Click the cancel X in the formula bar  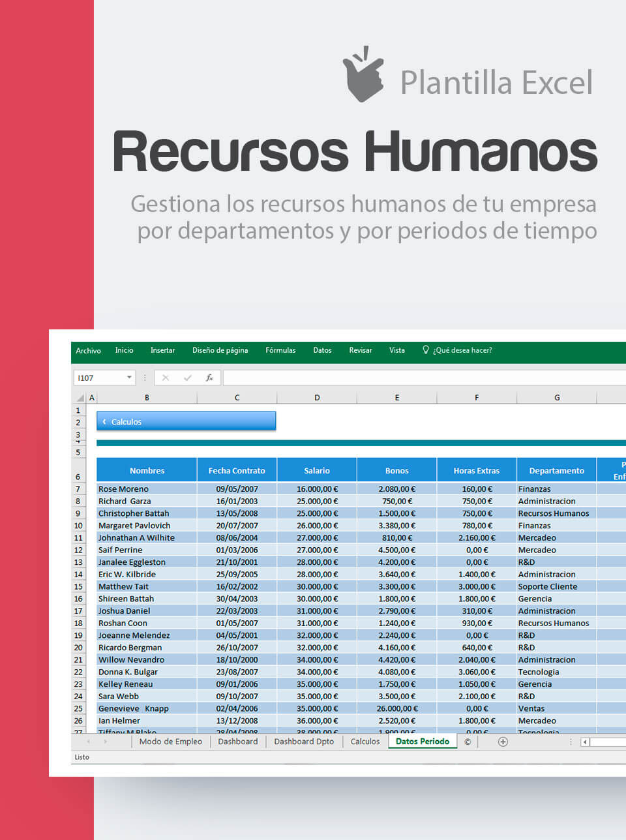point(165,378)
